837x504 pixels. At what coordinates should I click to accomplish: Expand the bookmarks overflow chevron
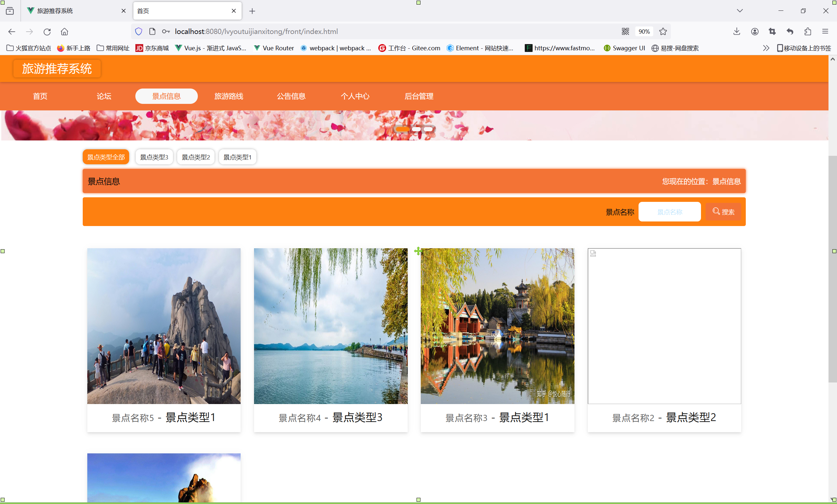click(x=766, y=48)
